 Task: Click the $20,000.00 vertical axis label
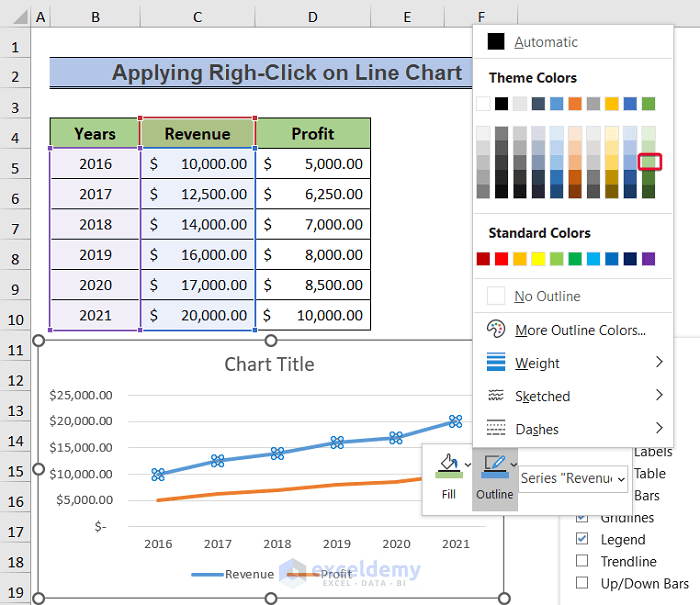pos(81,421)
